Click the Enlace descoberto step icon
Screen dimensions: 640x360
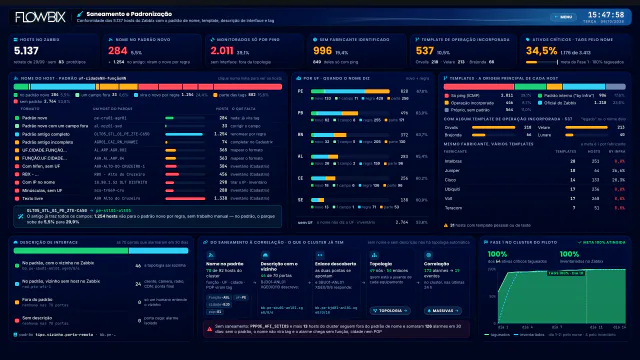tap(320, 255)
